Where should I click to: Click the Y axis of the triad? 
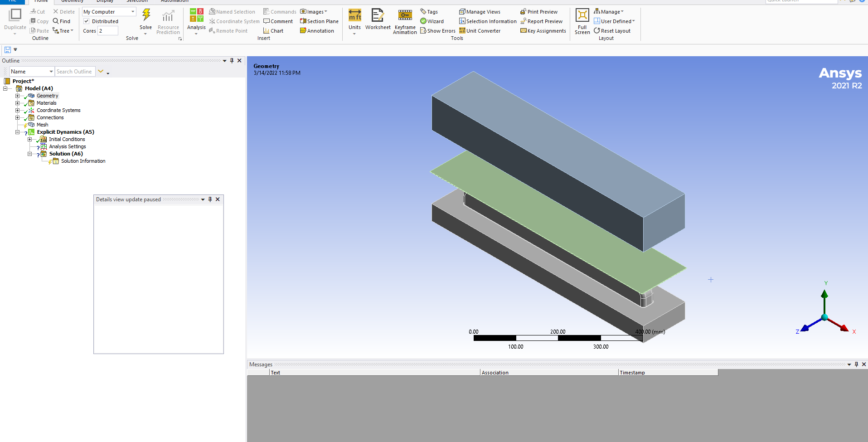pyautogui.click(x=824, y=301)
